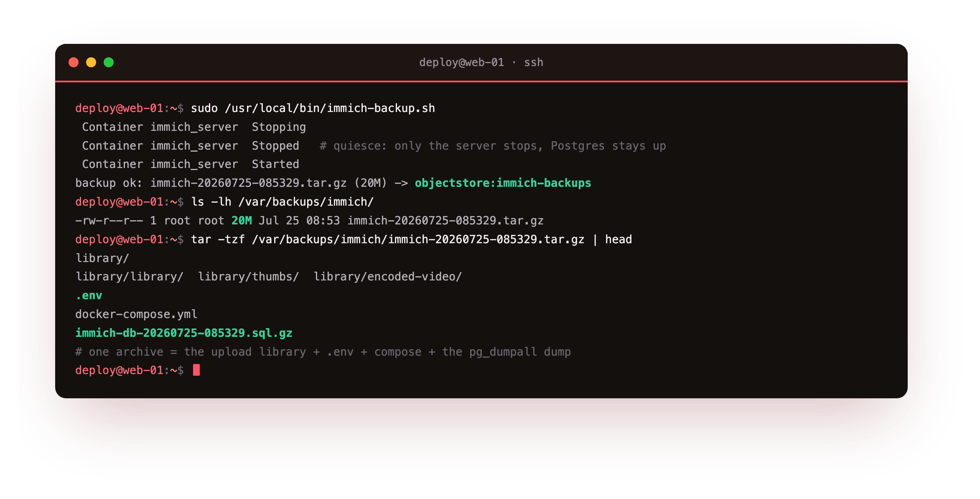Click the filename in the ls output row
Screen dimensions: 980x499
click(x=445, y=221)
